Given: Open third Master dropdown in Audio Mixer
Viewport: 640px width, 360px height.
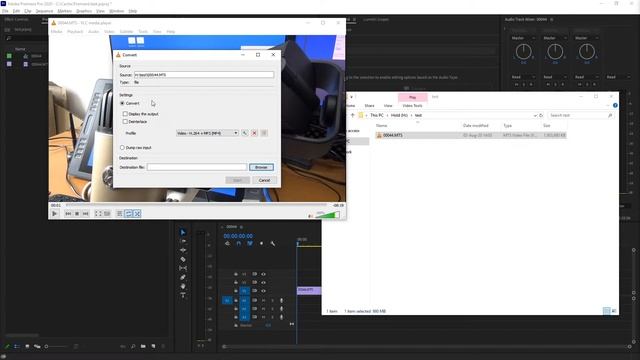Looking at the screenshot, I should (x=587, y=38).
